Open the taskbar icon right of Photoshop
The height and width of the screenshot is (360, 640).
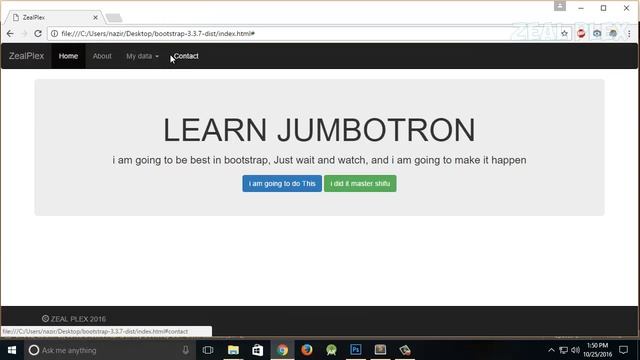click(x=380, y=350)
